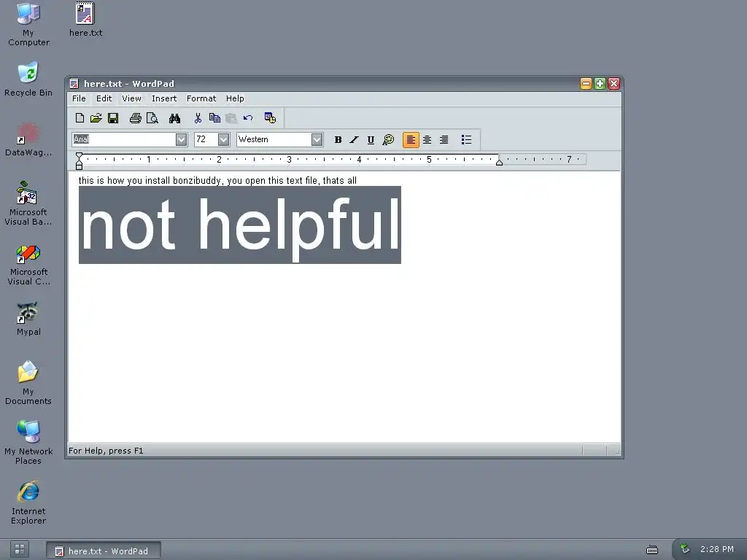Cut the selection with the scissors icon
This screenshot has width=747, height=560.
(198, 118)
